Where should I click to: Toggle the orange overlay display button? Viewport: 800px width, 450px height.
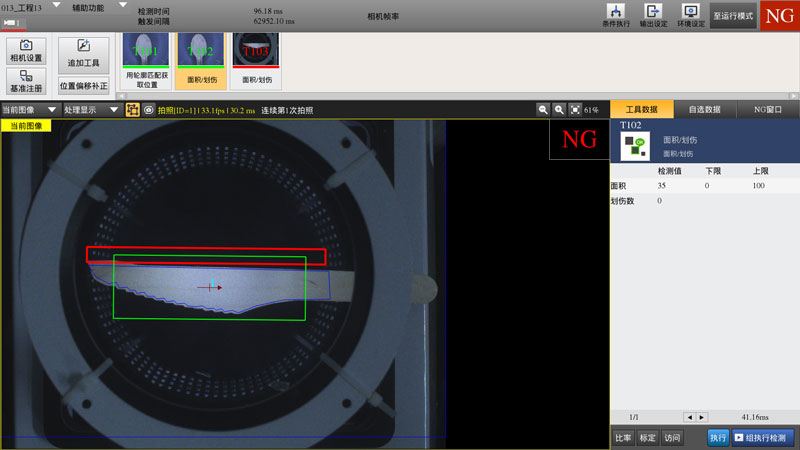[132, 110]
